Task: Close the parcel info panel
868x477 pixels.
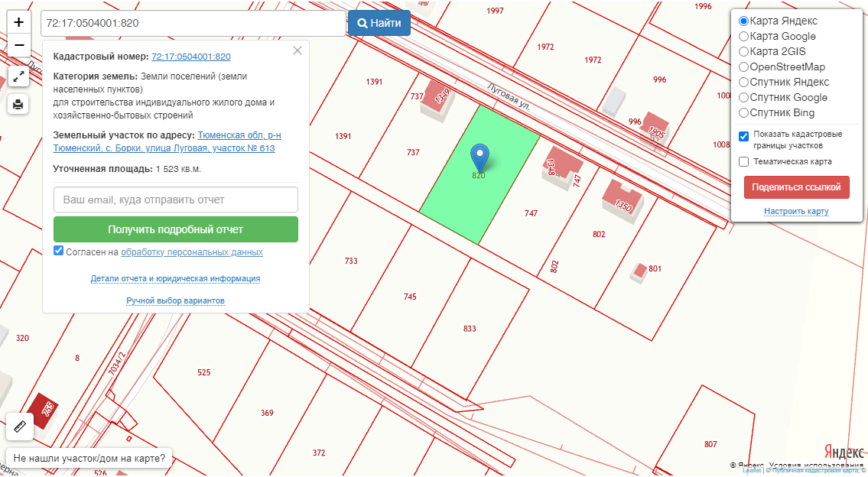Action: point(297,50)
